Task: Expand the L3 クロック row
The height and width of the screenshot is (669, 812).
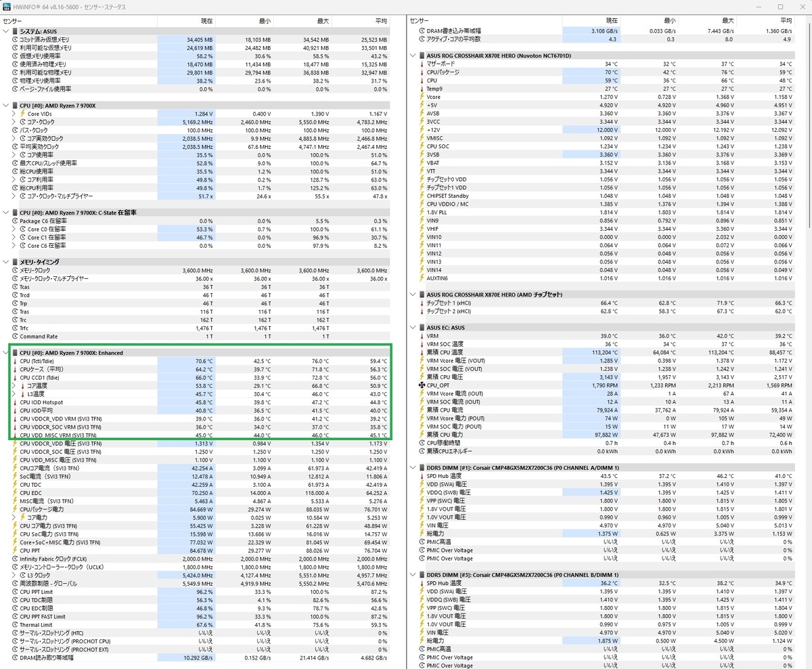Action: (x=15, y=575)
